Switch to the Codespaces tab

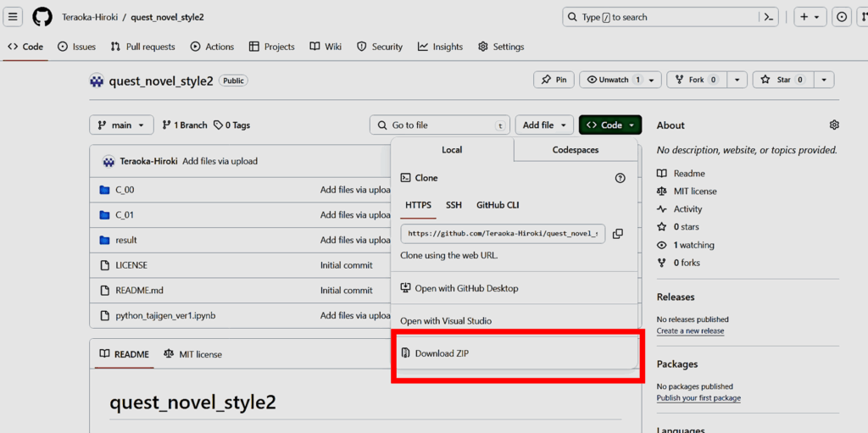(575, 150)
